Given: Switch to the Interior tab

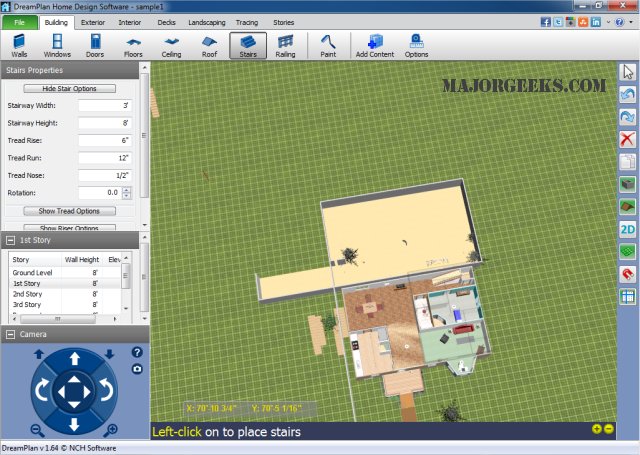Looking at the screenshot, I should click(x=130, y=22).
